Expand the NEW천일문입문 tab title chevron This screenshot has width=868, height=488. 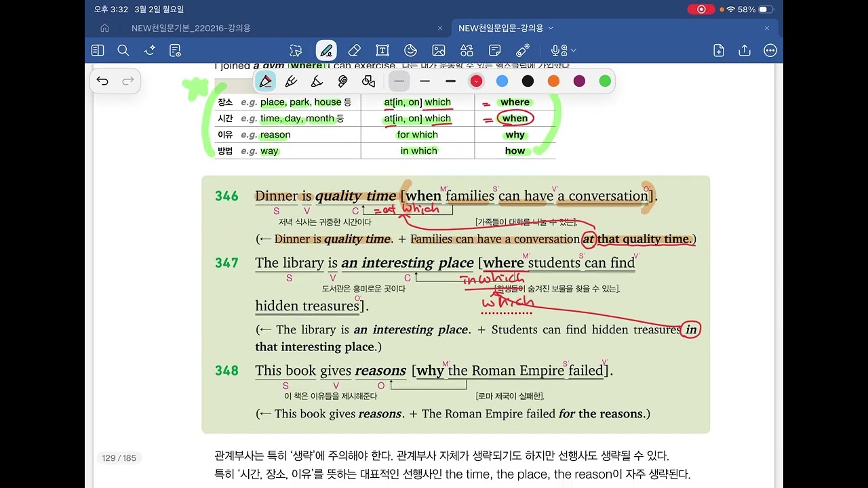click(551, 28)
